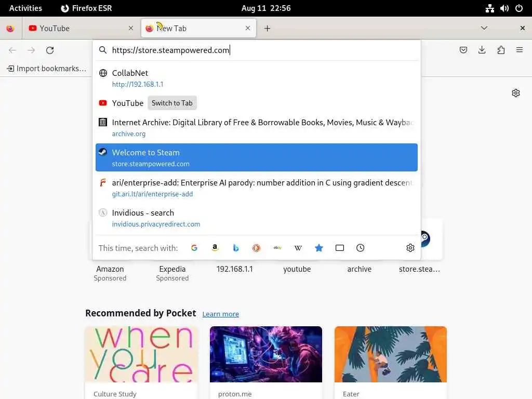Select the New Tab tab

[198, 29]
